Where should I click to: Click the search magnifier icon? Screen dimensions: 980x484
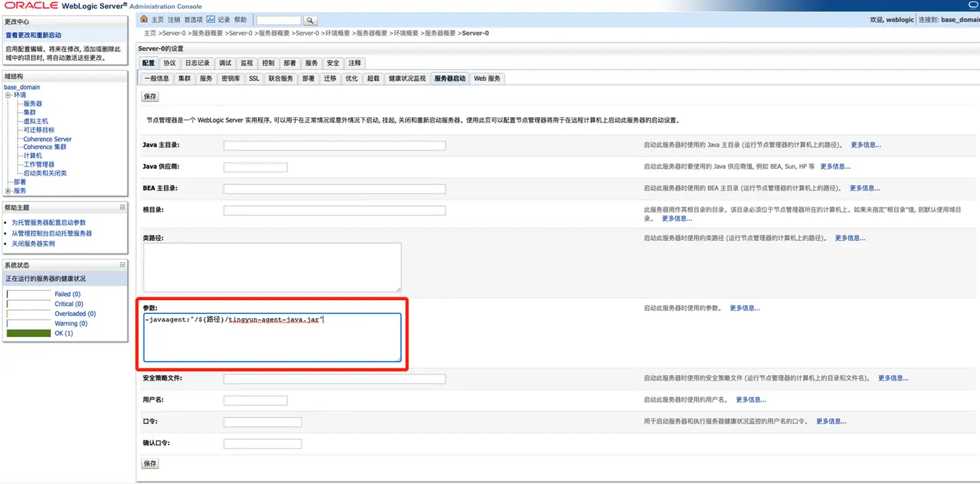tap(310, 19)
